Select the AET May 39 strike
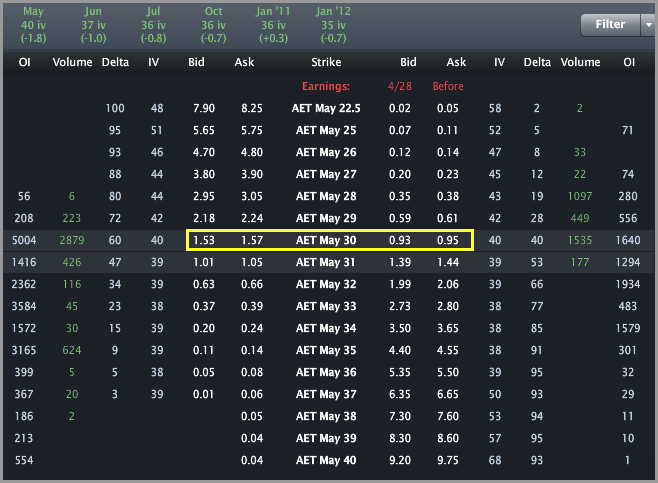The height and width of the screenshot is (483, 658). pyautogui.click(x=326, y=438)
